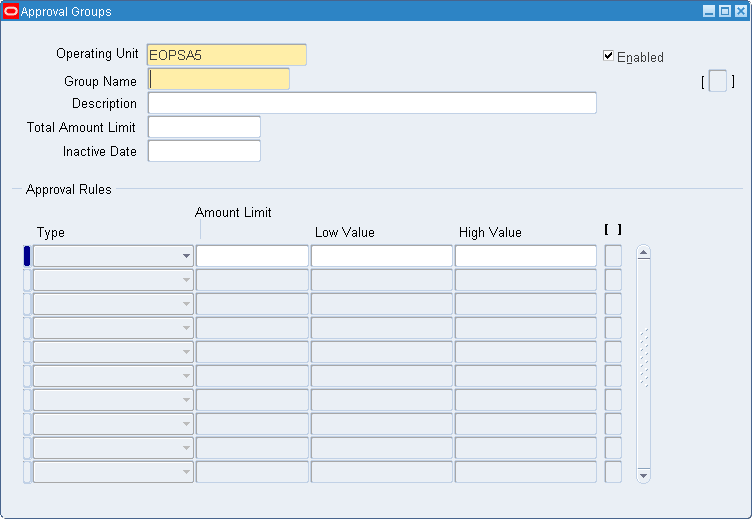
Task: Minimize the Approval Groups window
Action: [x=709, y=11]
